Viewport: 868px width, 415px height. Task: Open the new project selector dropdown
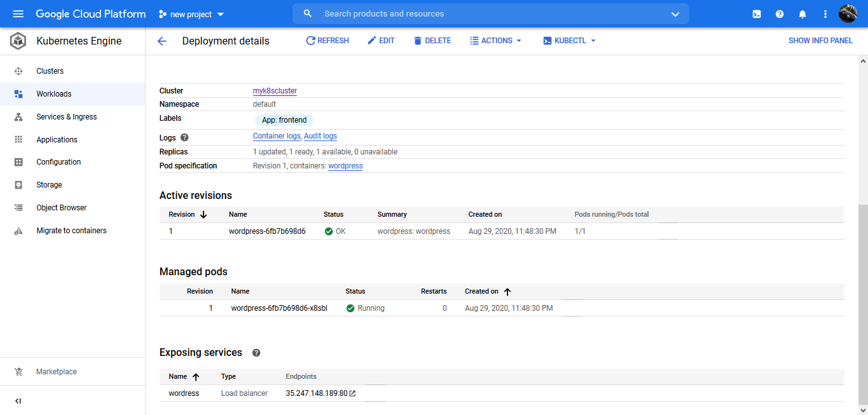pyautogui.click(x=191, y=14)
